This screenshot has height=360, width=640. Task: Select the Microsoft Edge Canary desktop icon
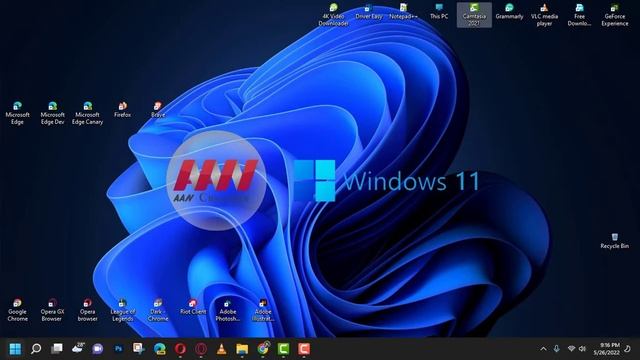click(87, 113)
